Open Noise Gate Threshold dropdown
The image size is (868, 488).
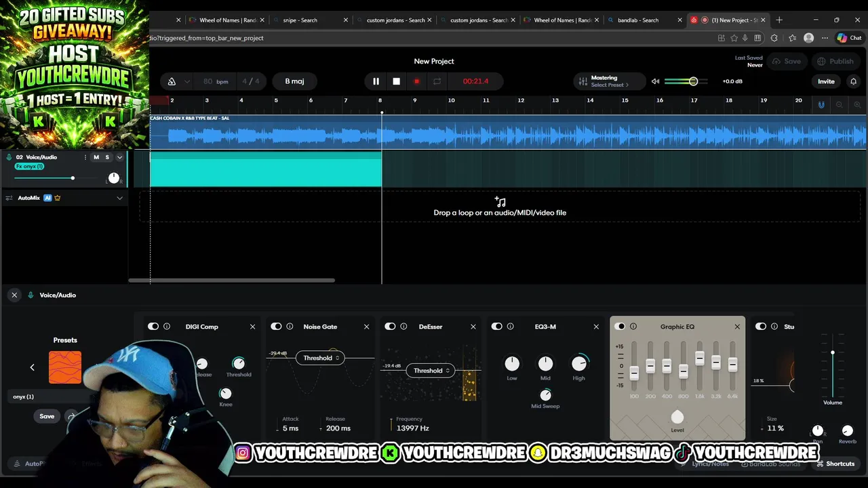[320, 358]
